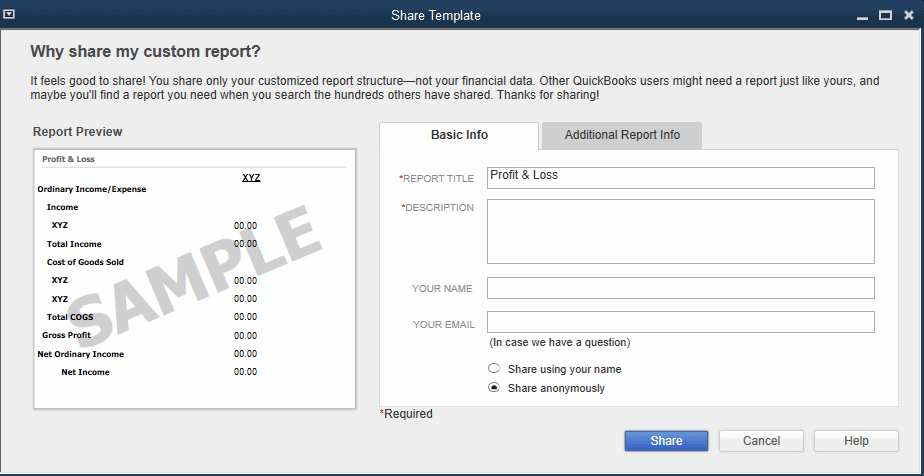Image resolution: width=924 pixels, height=476 pixels.
Task: Click the "*Required" note text
Action: coord(406,414)
